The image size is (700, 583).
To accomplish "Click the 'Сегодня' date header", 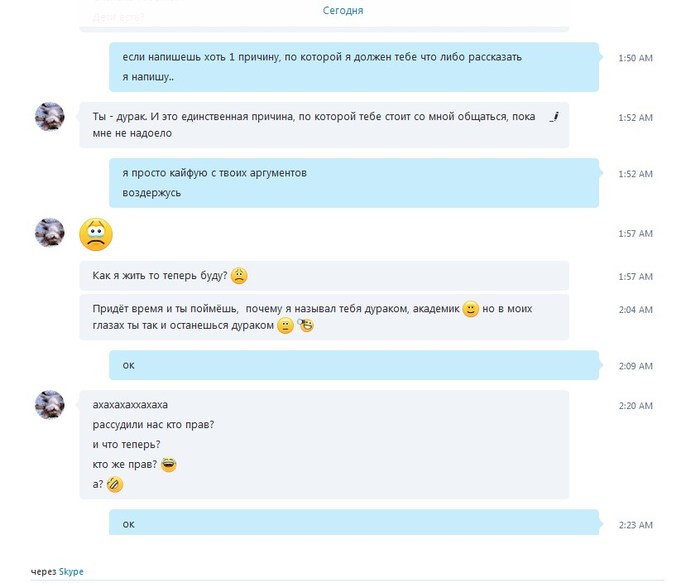I will coord(343,10).
